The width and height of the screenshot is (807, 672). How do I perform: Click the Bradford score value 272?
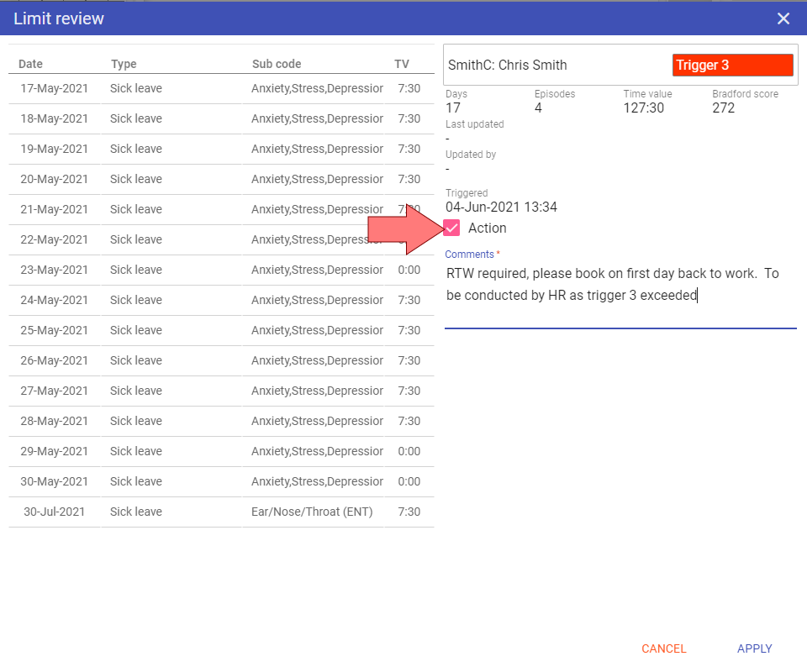723,108
